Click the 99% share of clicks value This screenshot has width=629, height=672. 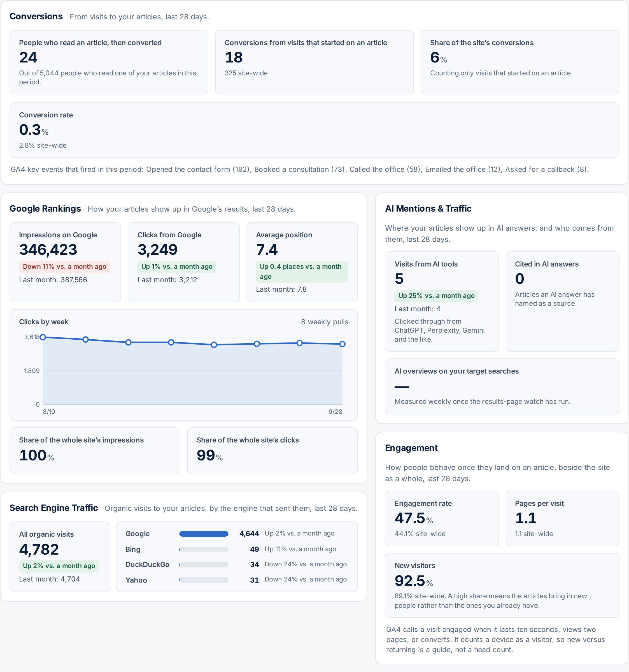(209, 455)
